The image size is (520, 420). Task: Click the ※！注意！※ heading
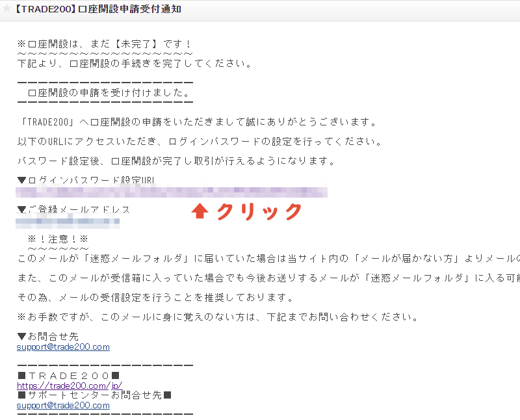coord(58,239)
